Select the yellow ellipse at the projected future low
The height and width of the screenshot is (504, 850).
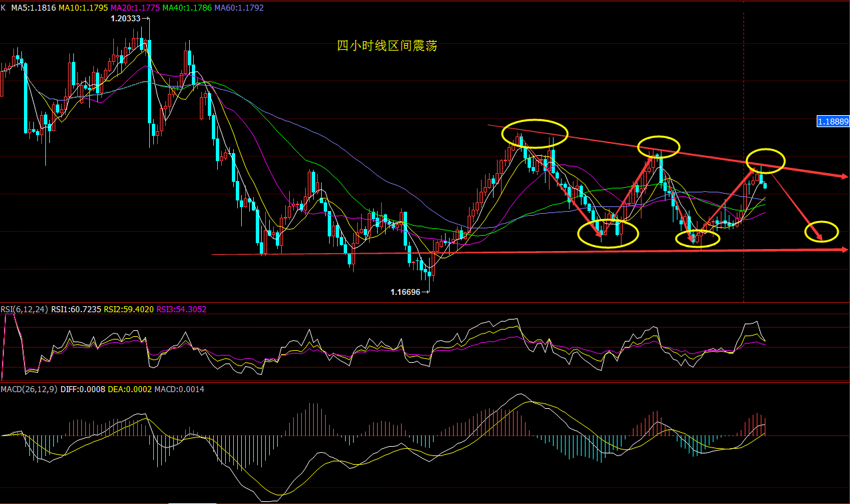coord(821,232)
